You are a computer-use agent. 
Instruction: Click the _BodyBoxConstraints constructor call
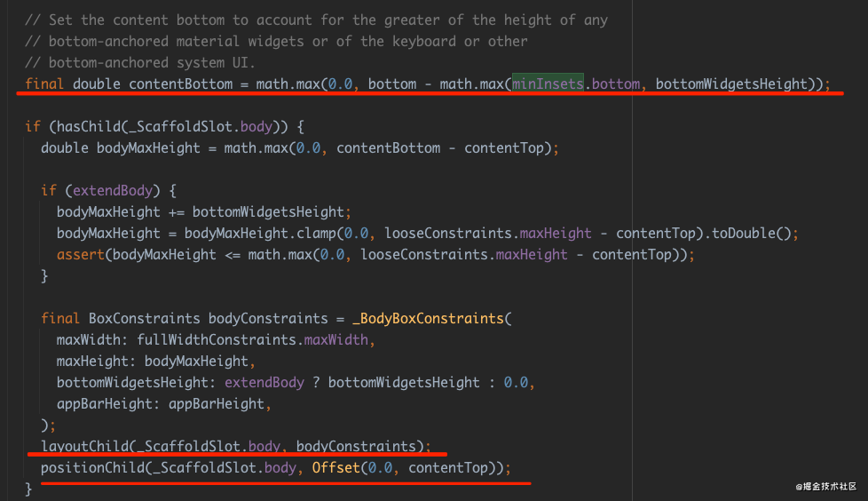click(x=429, y=319)
